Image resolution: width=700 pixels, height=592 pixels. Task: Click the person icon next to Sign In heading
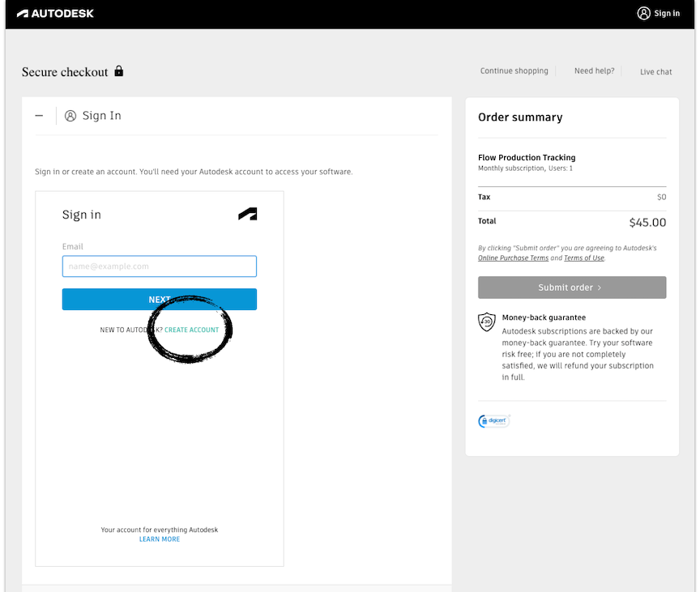[70, 116]
